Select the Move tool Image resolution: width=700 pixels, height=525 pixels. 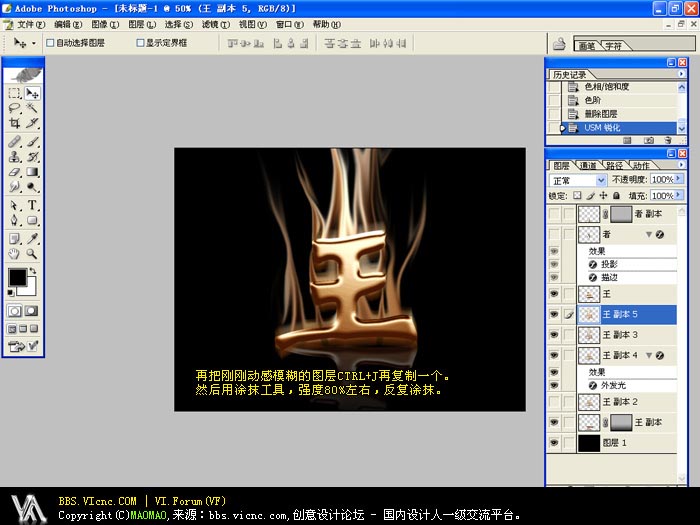pos(33,93)
